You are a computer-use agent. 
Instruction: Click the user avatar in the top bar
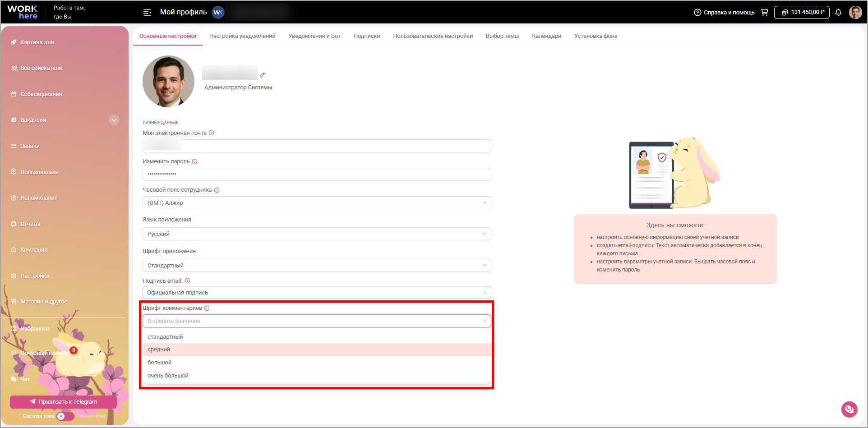[x=855, y=12]
